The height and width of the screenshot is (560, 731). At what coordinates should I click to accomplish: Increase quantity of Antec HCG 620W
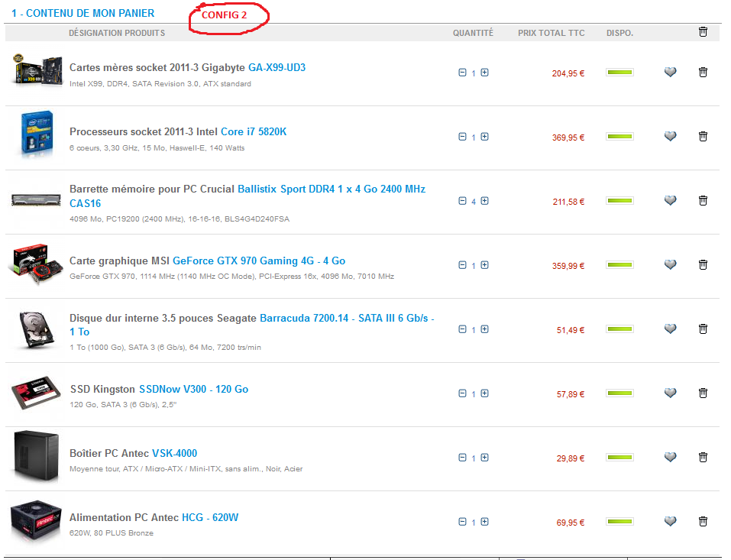point(485,521)
